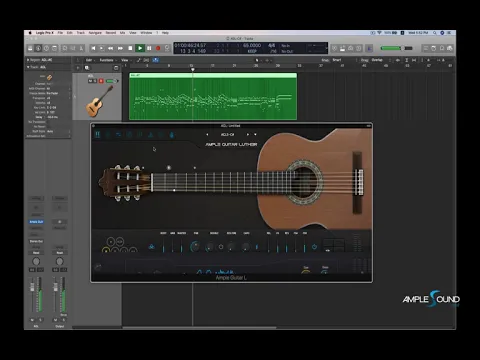Image resolution: width=480 pixels, height=360 pixels.
Task: Toggle the blue Catch Playhead button
Action: (x=155, y=60)
